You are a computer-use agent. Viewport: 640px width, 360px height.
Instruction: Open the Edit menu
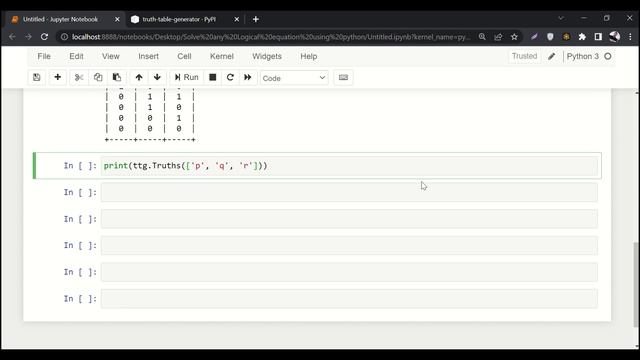(76, 56)
